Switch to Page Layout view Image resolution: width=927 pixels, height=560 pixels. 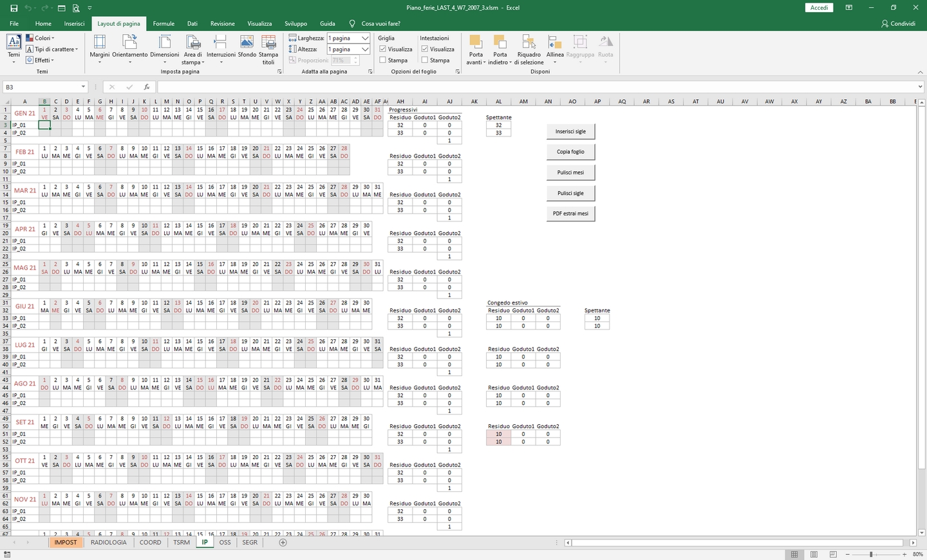814,554
